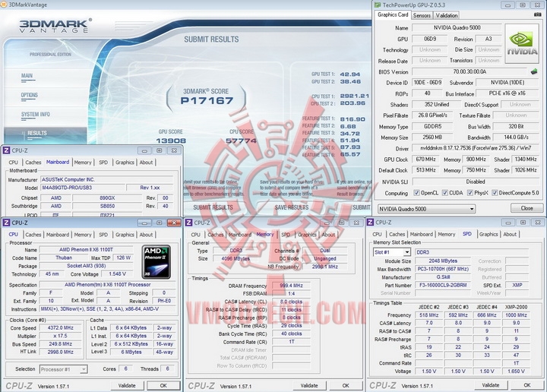Image resolution: width=547 pixels, height=392 pixels.
Task: Click the XMP-2000 column header
Action: 516,307
